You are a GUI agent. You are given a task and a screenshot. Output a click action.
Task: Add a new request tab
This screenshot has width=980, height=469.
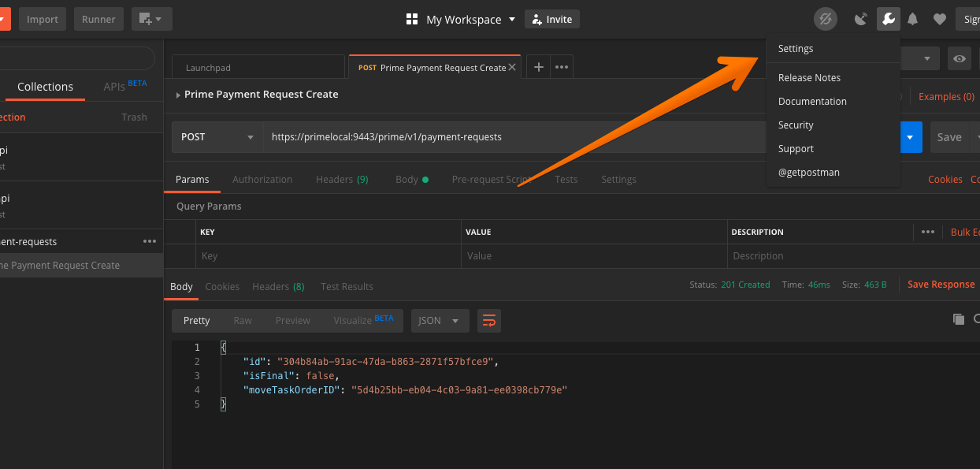click(x=539, y=67)
